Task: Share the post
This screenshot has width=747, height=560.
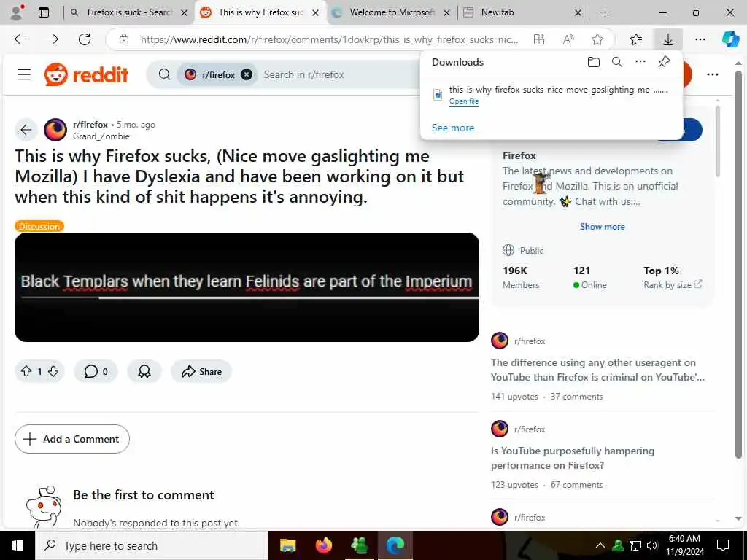Action: click(x=201, y=371)
